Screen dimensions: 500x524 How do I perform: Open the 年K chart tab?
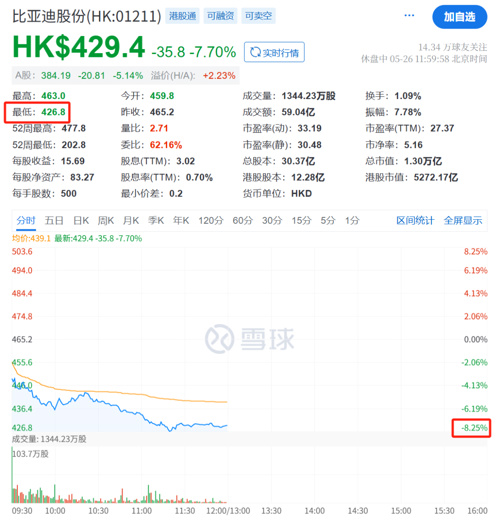point(181,221)
